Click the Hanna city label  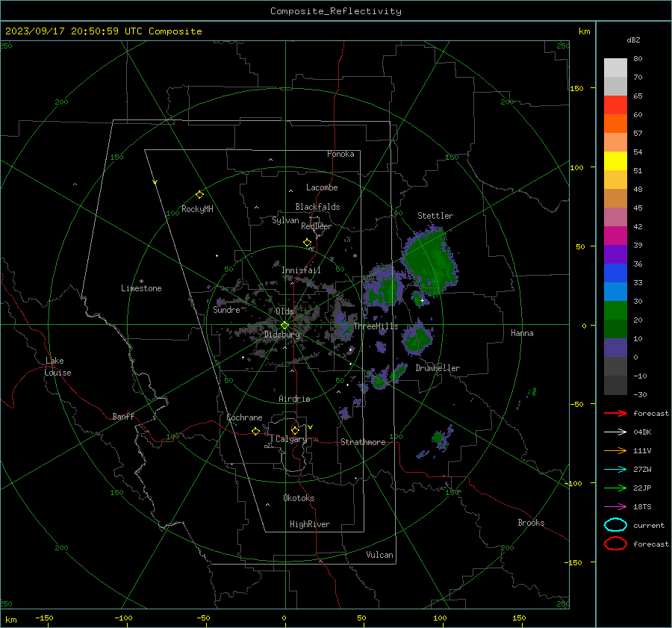click(x=522, y=333)
